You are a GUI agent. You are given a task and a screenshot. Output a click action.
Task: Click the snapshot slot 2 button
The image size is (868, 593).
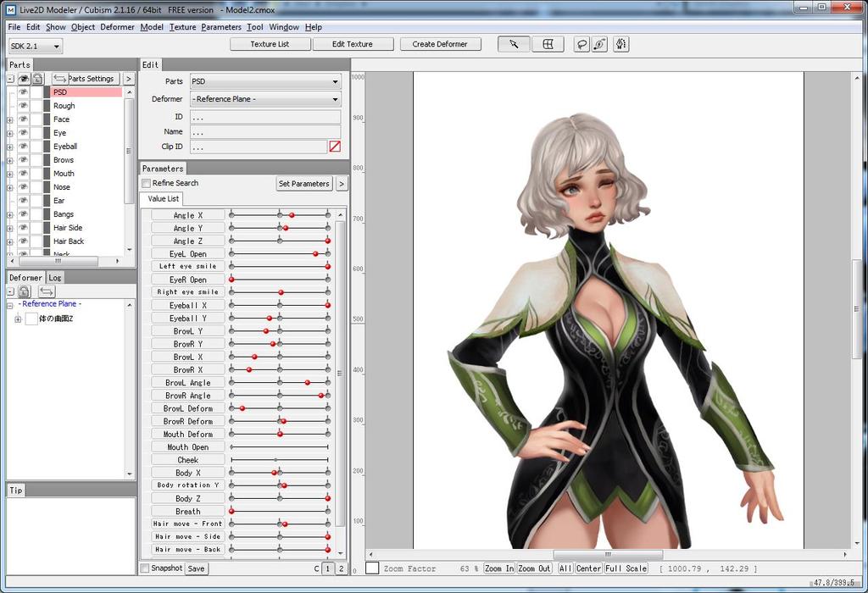[341, 568]
